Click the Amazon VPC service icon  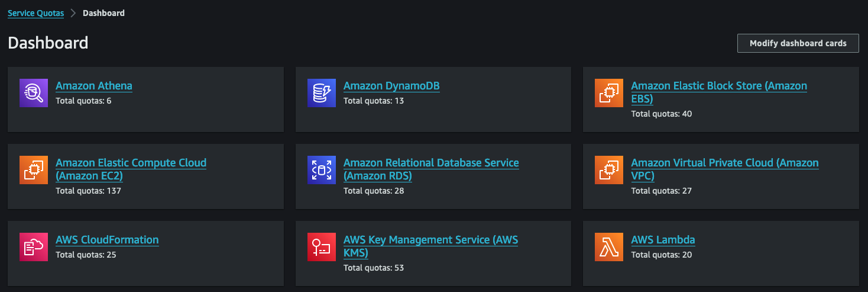pos(609,170)
